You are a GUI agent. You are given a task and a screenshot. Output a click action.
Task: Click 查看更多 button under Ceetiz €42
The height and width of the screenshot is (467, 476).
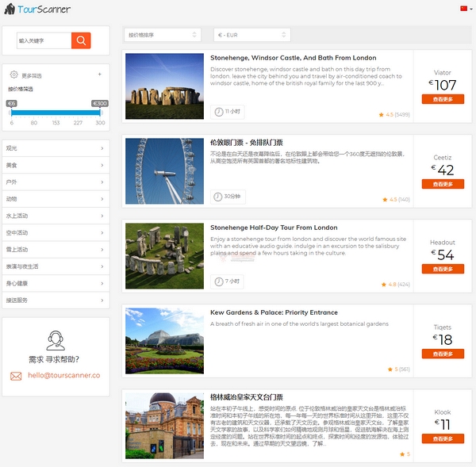[443, 184]
